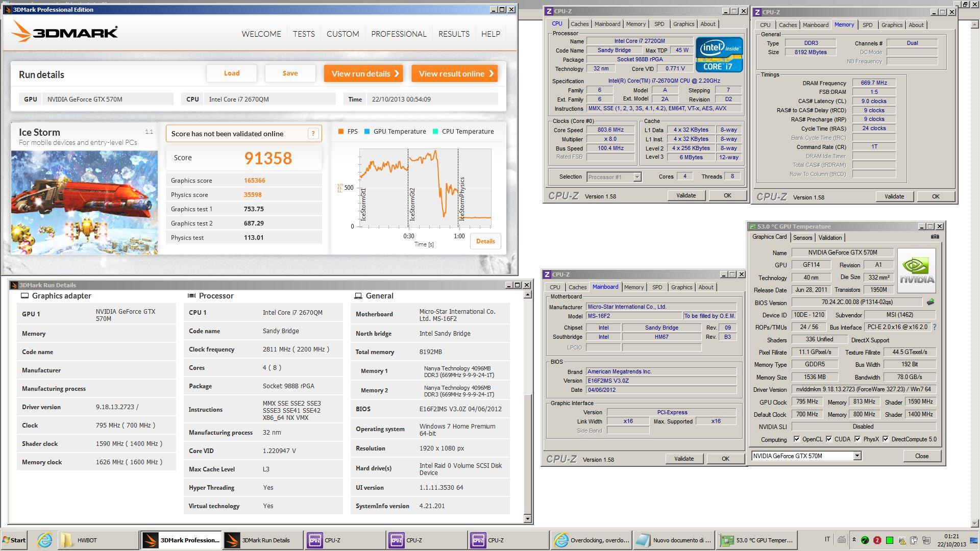The height and width of the screenshot is (551, 980).
Task: Click the taskbar clock showing 01:21
Action: click(951, 536)
